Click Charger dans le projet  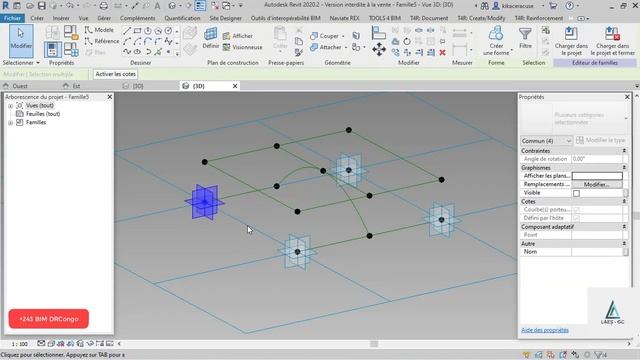click(x=571, y=41)
